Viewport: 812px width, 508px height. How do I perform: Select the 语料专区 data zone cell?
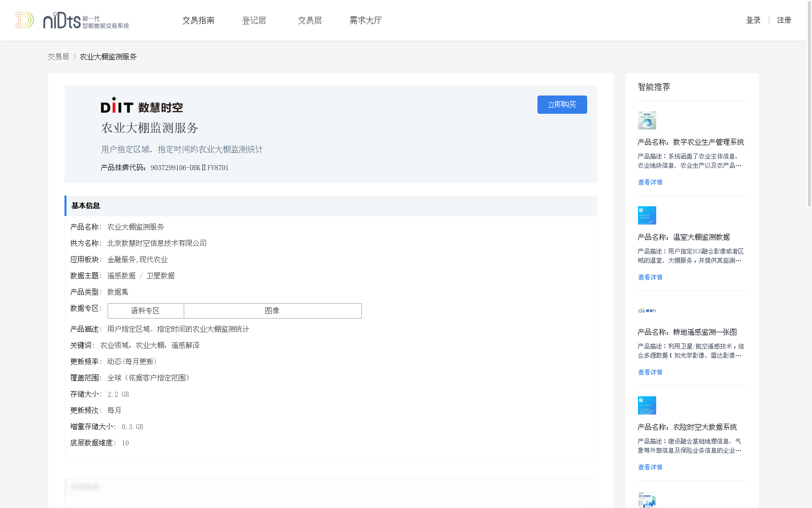coord(146,311)
